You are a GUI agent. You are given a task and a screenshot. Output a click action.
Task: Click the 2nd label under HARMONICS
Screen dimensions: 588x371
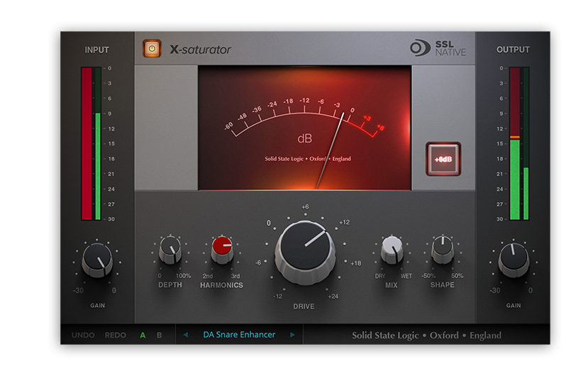tap(208, 276)
